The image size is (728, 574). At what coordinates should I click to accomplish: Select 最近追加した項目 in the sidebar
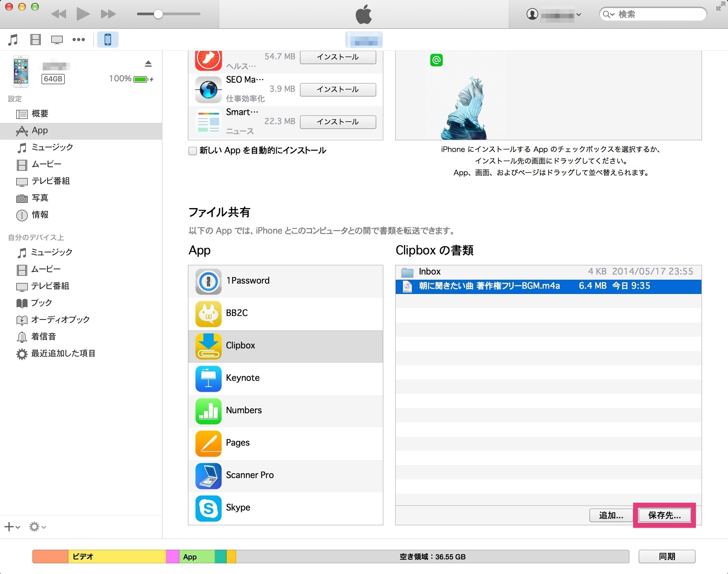pyautogui.click(x=81, y=354)
